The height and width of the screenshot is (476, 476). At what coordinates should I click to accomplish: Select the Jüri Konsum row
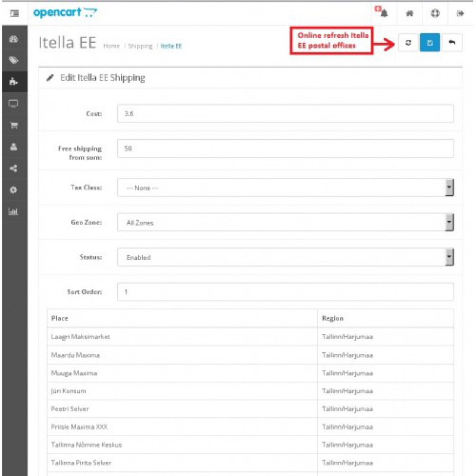pos(250,391)
